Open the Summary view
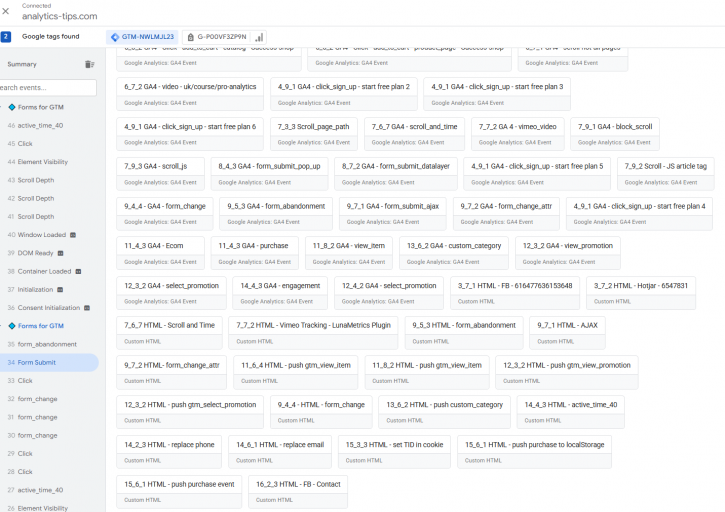This screenshot has width=725, height=512. tap(22, 64)
